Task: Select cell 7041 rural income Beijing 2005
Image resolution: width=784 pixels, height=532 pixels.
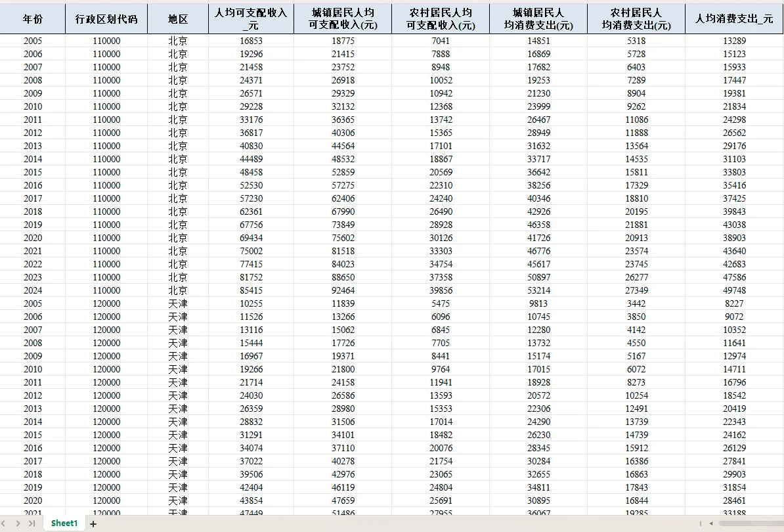Action: (x=441, y=41)
